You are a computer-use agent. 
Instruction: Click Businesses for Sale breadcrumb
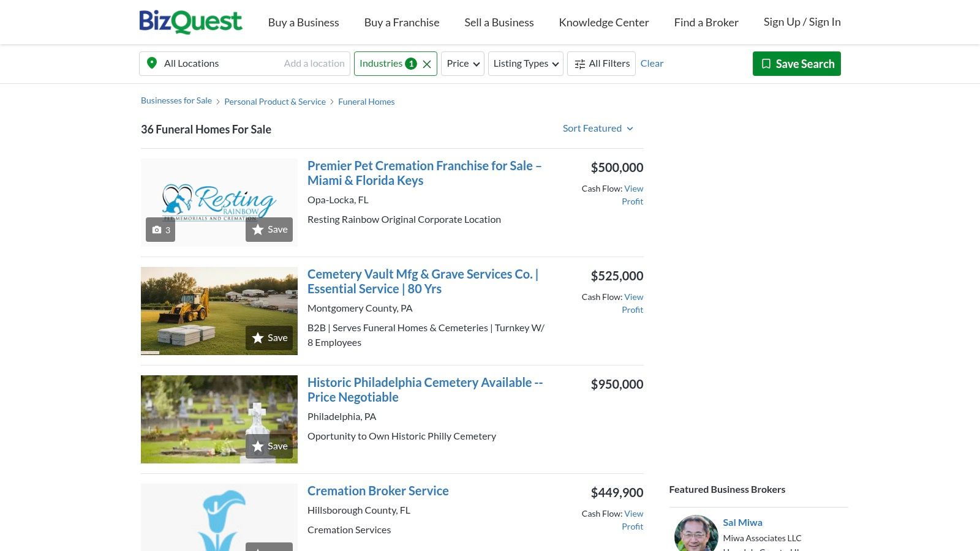pyautogui.click(x=176, y=100)
